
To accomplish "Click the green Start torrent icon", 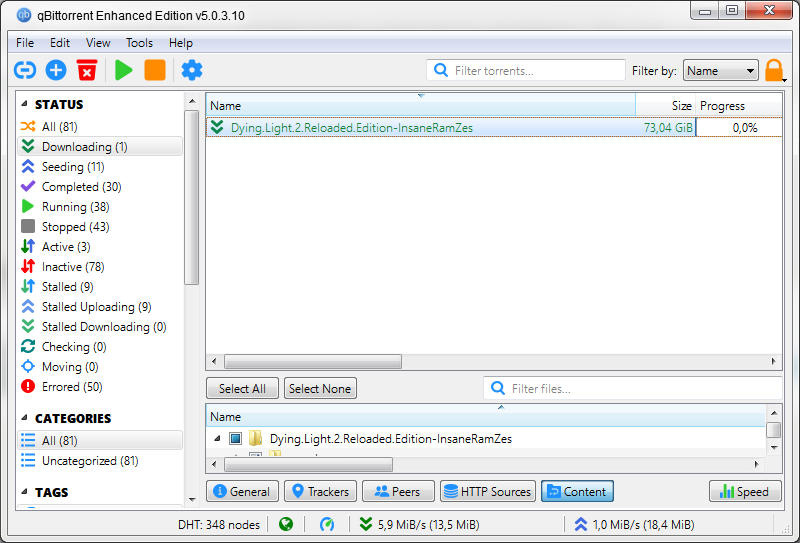I will pos(123,70).
